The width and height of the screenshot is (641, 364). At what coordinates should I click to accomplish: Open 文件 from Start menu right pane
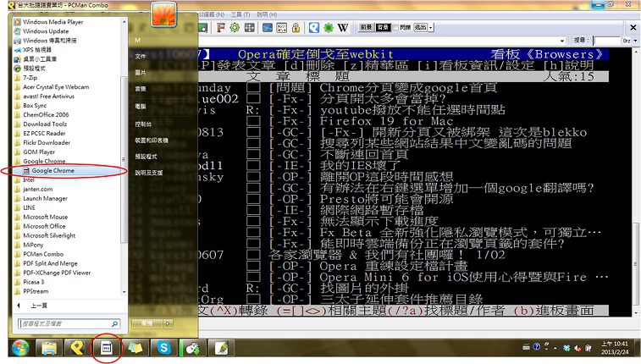(x=141, y=57)
